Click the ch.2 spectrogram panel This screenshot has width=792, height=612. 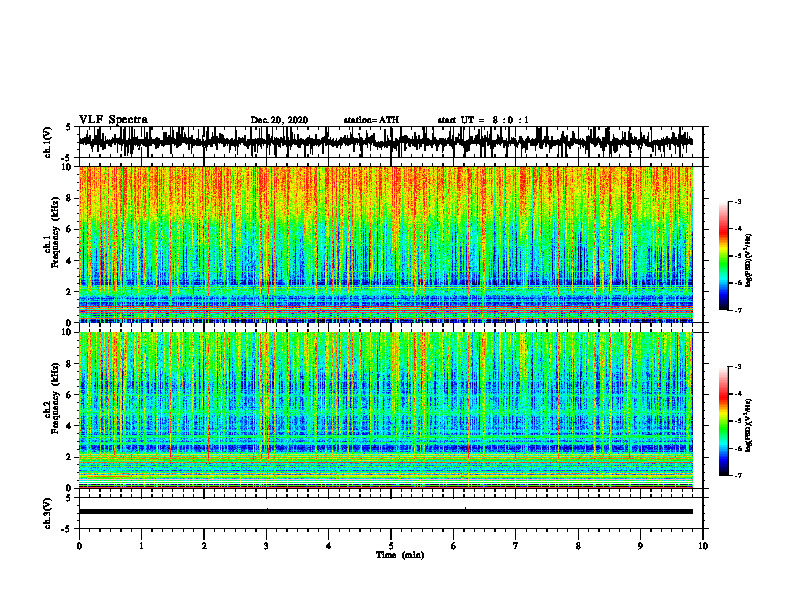(x=385, y=410)
